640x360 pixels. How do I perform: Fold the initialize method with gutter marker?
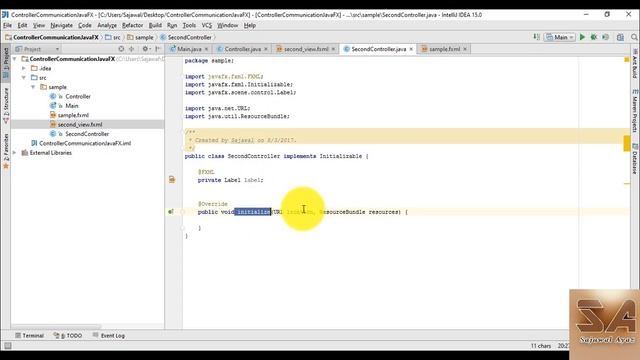coord(183,212)
